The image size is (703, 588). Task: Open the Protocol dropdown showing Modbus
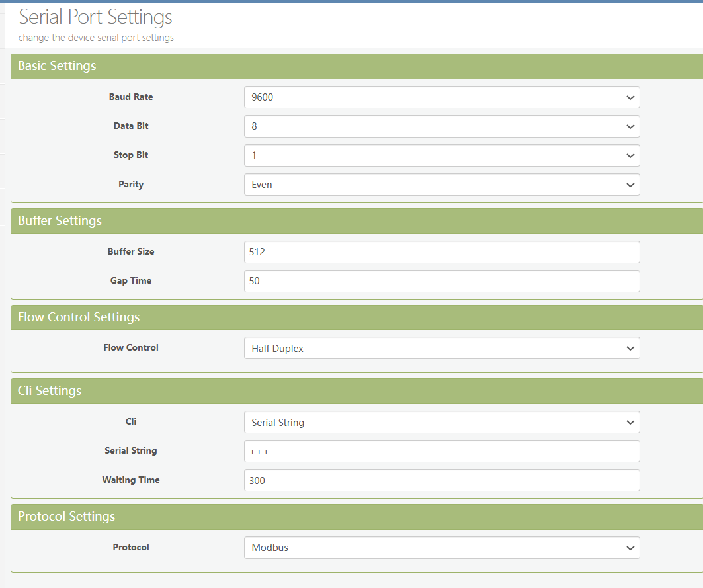click(x=442, y=548)
